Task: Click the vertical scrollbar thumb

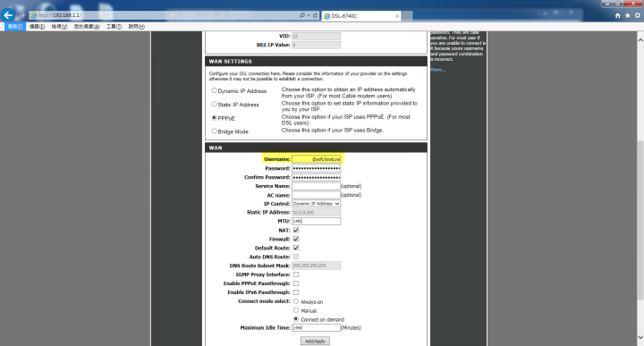Action: pyautogui.click(x=640, y=220)
